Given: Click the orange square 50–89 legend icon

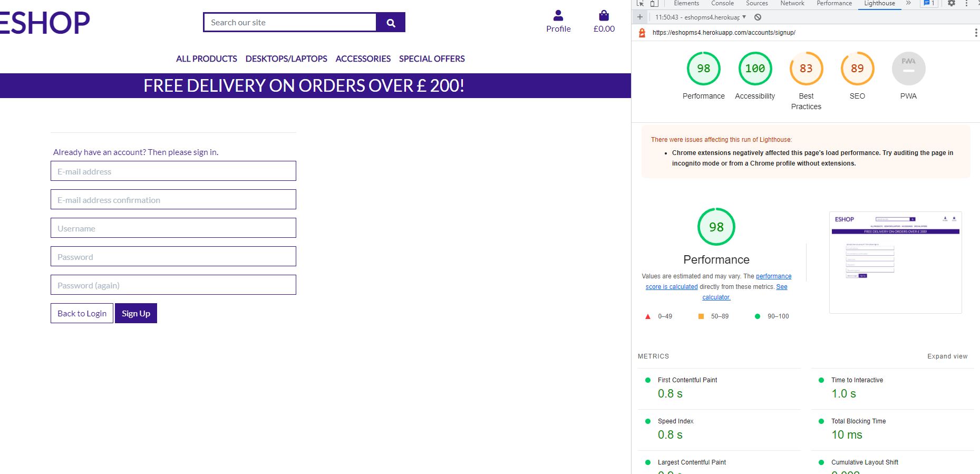Looking at the screenshot, I should click(701, 316).
